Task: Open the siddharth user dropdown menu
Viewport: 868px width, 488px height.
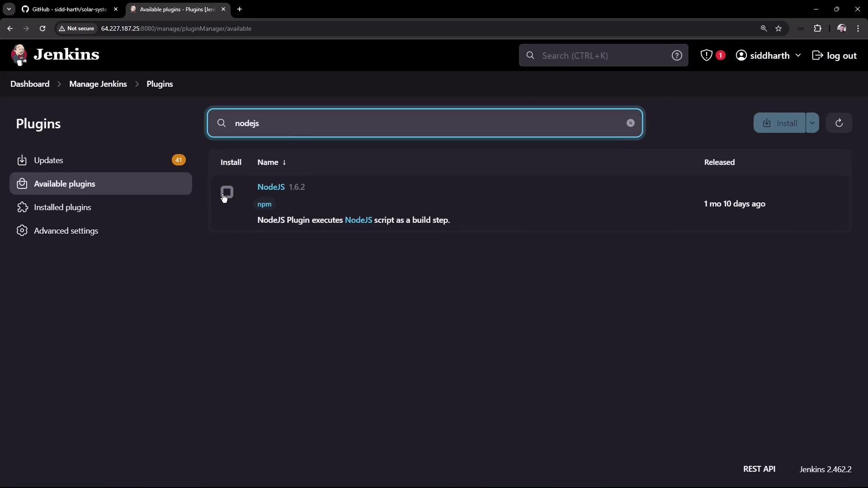Action: 798,56
